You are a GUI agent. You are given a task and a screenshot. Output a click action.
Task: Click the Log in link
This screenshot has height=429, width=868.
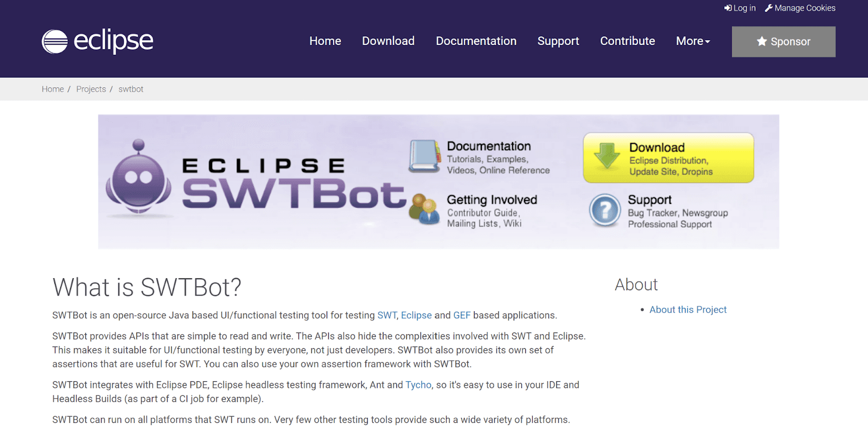coord(740,8)
